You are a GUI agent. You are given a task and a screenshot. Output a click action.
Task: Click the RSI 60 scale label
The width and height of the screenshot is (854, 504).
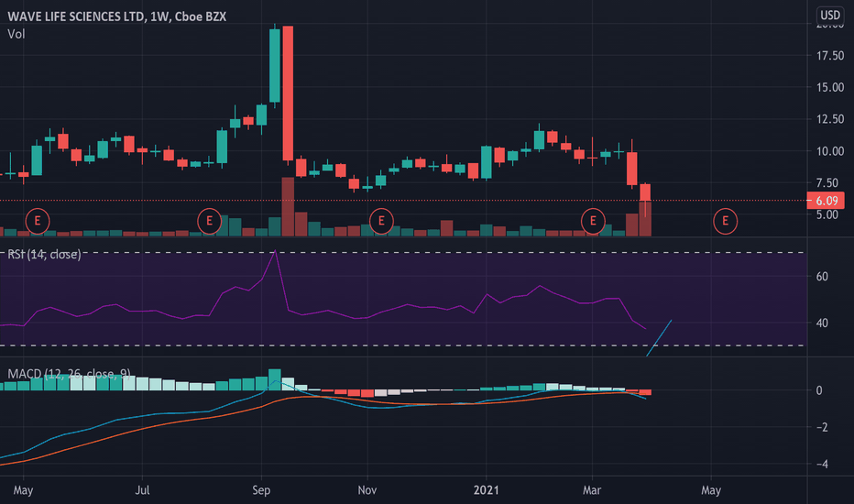pos(822,277)
